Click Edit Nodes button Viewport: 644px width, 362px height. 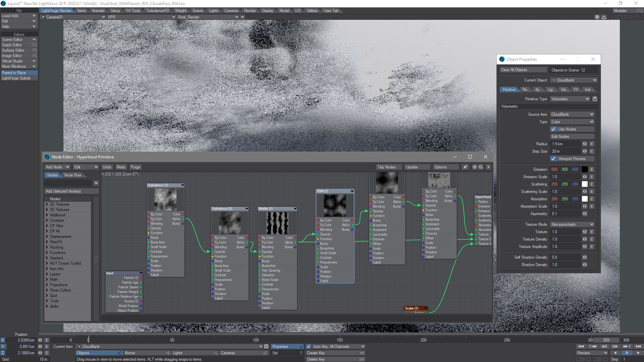click(x=572, y=137)
